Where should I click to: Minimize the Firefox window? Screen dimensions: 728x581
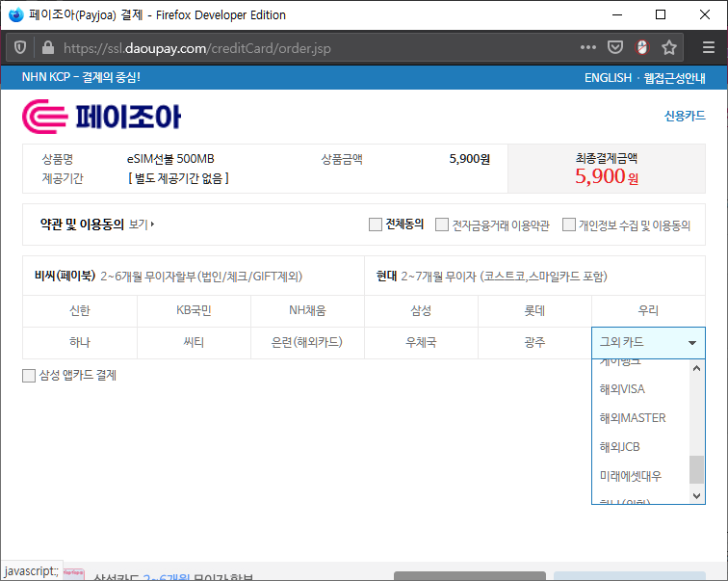pos(617,14)
